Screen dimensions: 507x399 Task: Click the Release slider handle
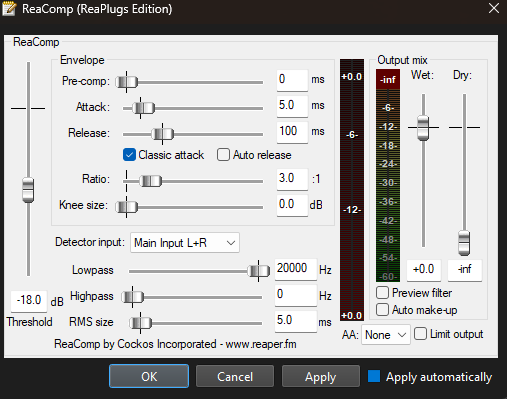[x=163, y=134]
